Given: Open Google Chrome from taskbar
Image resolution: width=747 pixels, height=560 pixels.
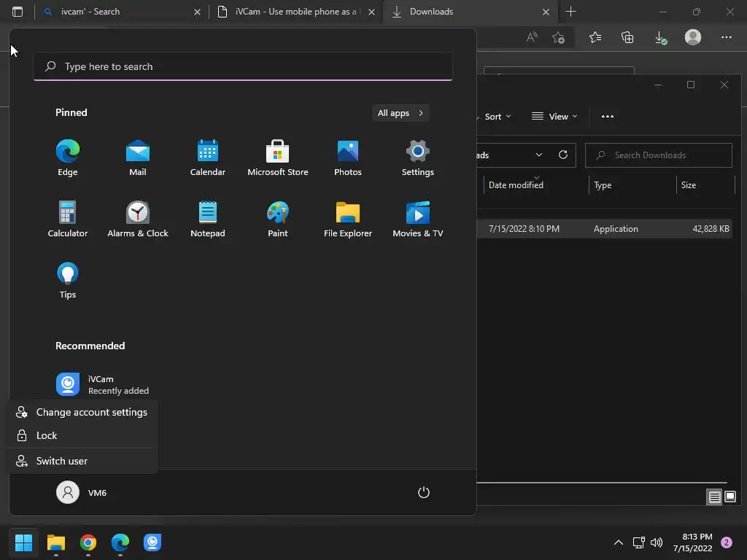Looking at the screenshot, I should click(x=88, y=542).
